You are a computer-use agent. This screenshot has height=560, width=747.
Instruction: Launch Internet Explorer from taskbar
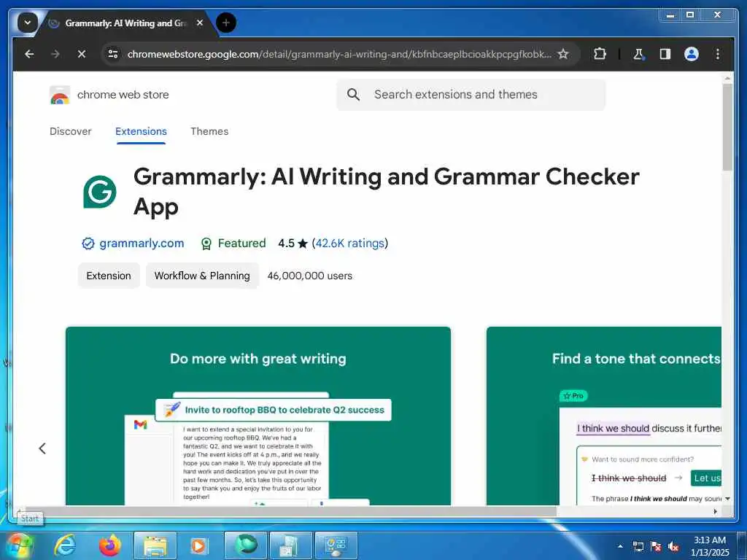click(x=65, y=545)
